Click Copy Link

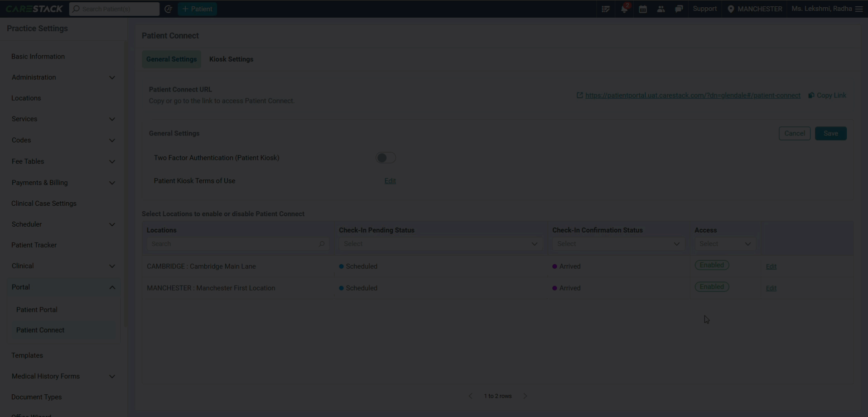tap(831, 96)
